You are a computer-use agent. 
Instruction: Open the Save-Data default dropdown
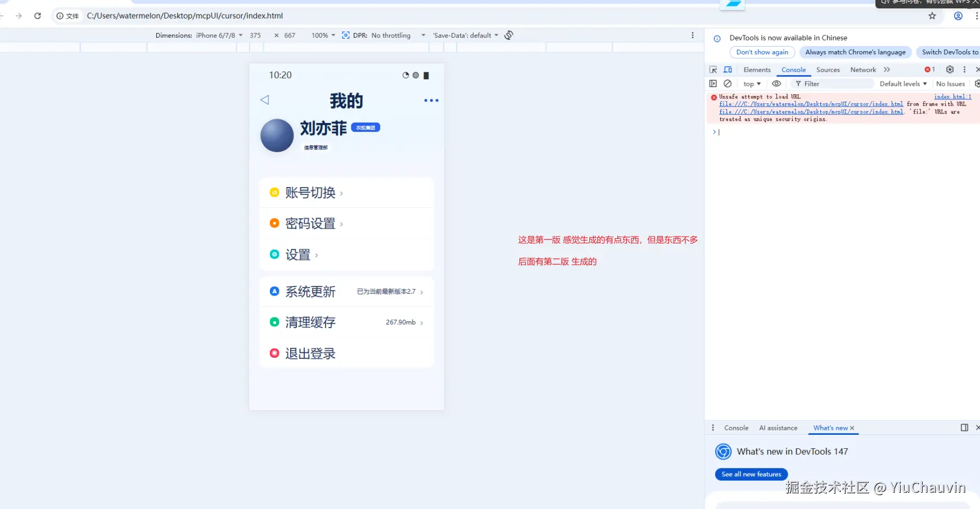(x=466, y=35)
